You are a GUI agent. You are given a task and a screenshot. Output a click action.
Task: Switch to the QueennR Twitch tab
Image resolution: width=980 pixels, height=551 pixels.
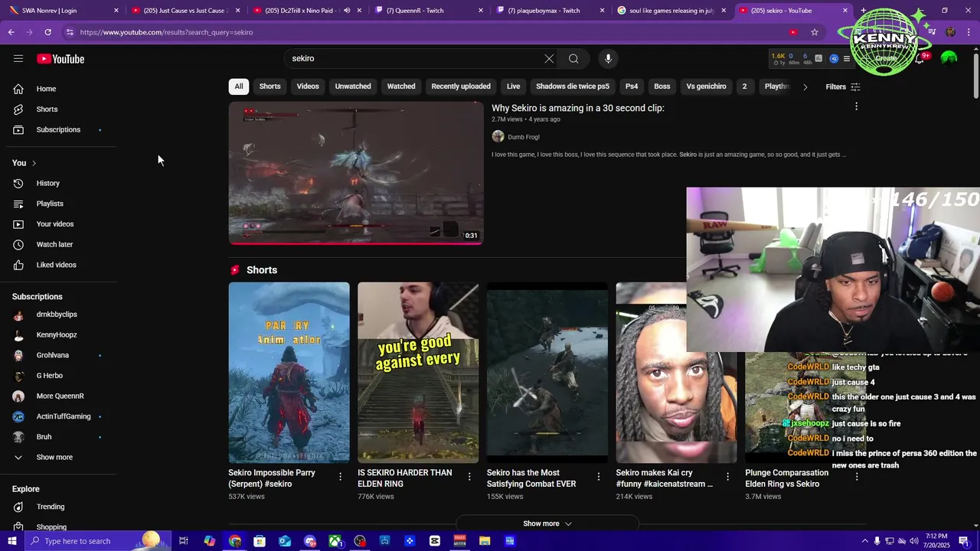(x=428, y=11)
